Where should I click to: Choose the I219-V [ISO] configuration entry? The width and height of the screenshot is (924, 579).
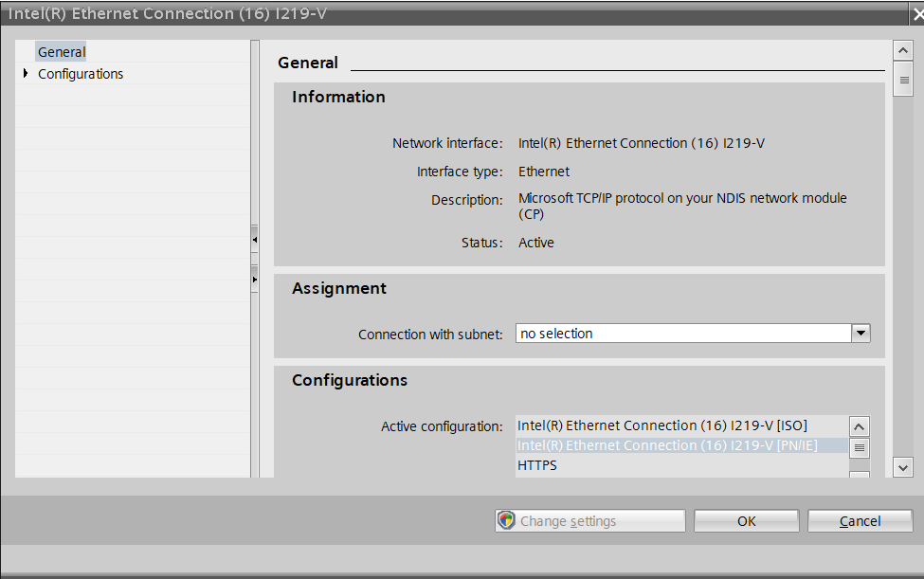661,425
